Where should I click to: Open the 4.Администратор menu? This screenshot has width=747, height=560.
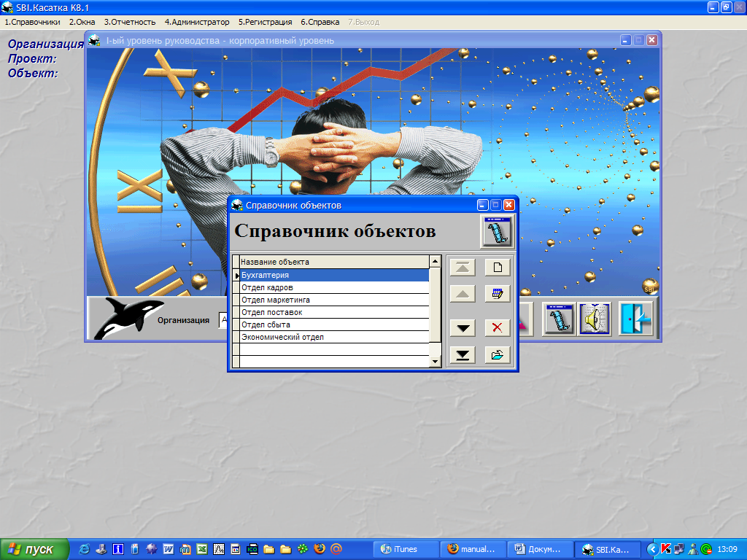coord(197,22)
